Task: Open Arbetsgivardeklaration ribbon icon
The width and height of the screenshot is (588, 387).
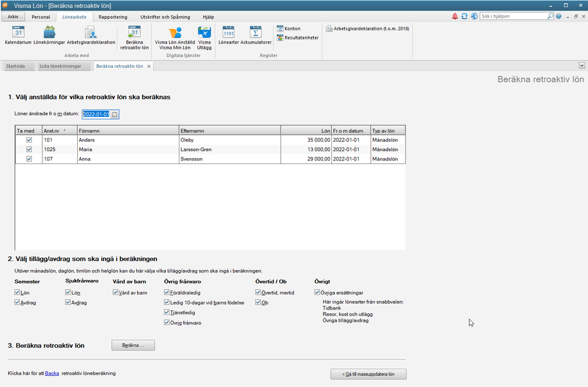Action: [91, 35]
